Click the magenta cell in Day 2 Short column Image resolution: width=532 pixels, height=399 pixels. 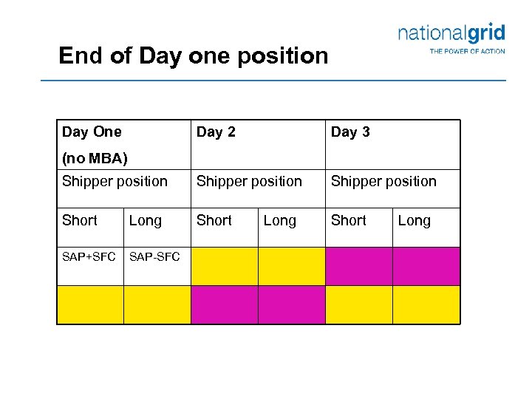click(x=225, y=304)
